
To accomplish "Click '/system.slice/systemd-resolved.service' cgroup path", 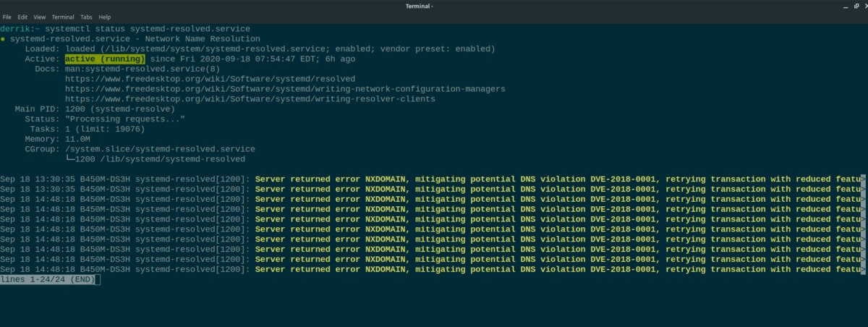I will [160, 149].
